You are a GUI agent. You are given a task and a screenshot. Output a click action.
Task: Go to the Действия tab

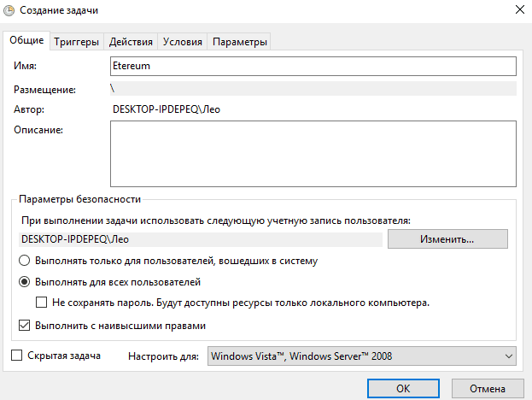pos(132,42)
